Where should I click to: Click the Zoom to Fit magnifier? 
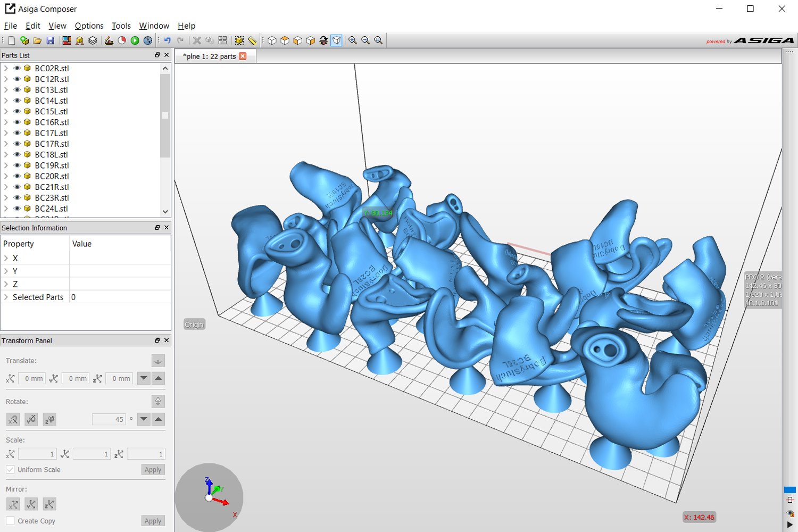coord(378,40)
